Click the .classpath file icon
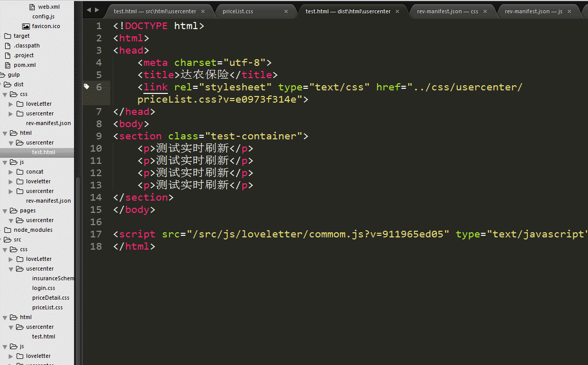The image size is (588, 365). click(8, 46)
